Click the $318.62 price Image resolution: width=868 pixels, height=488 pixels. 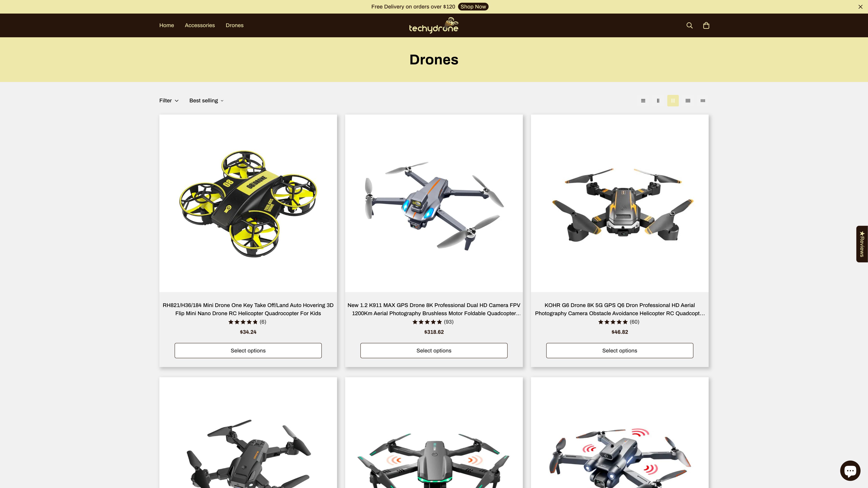tap(434, 332)
